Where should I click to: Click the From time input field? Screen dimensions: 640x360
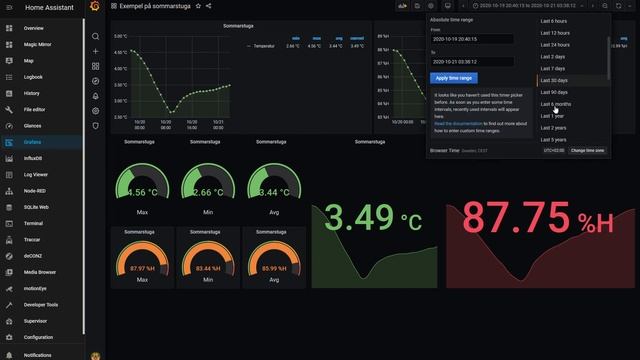472,39
